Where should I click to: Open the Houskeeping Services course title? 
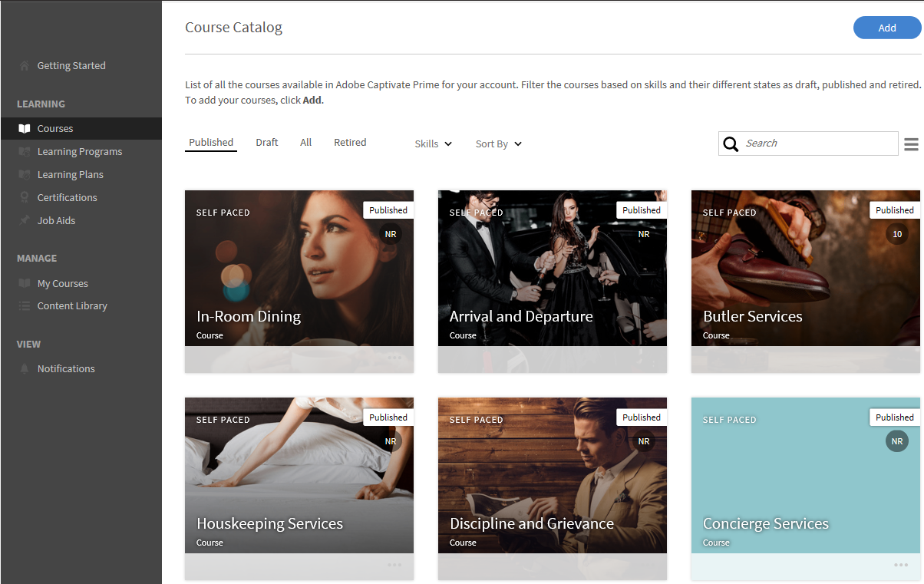269,523
